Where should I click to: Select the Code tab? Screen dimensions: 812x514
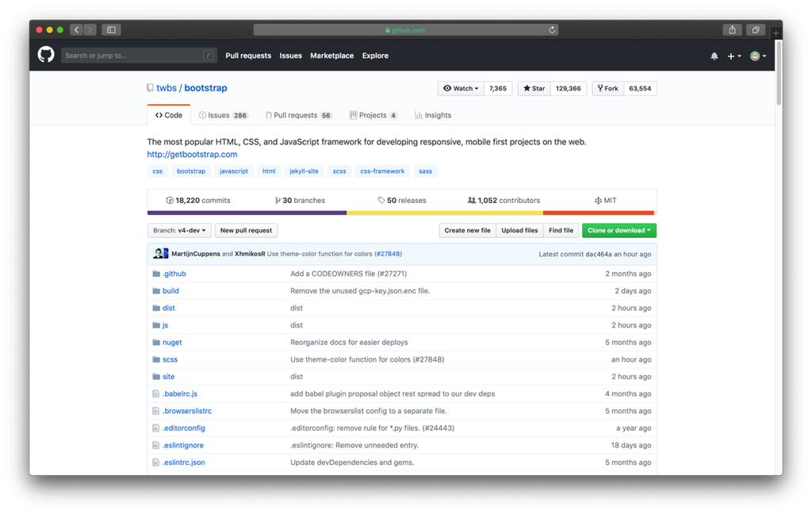[169, 115]
